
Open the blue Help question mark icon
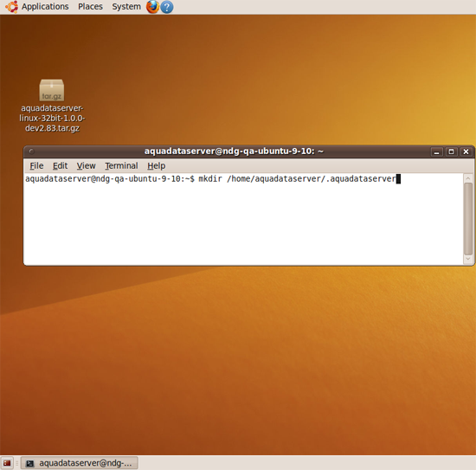pos(167,7)
